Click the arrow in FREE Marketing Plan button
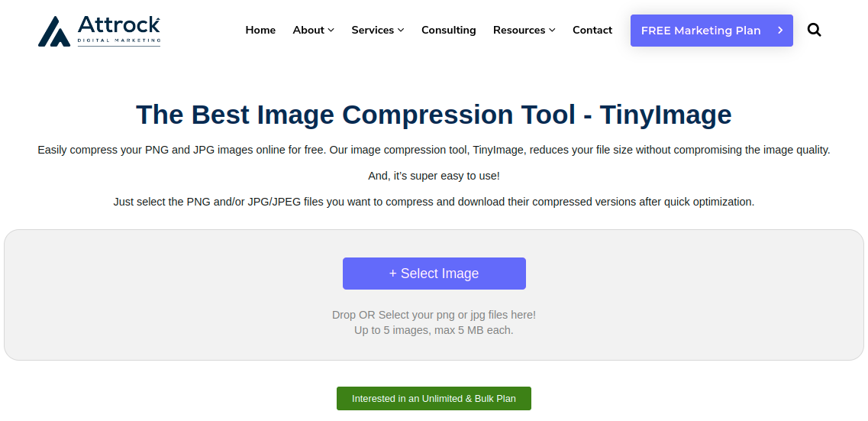This screenshot has width=868, height=421. (x=780, y=31)
